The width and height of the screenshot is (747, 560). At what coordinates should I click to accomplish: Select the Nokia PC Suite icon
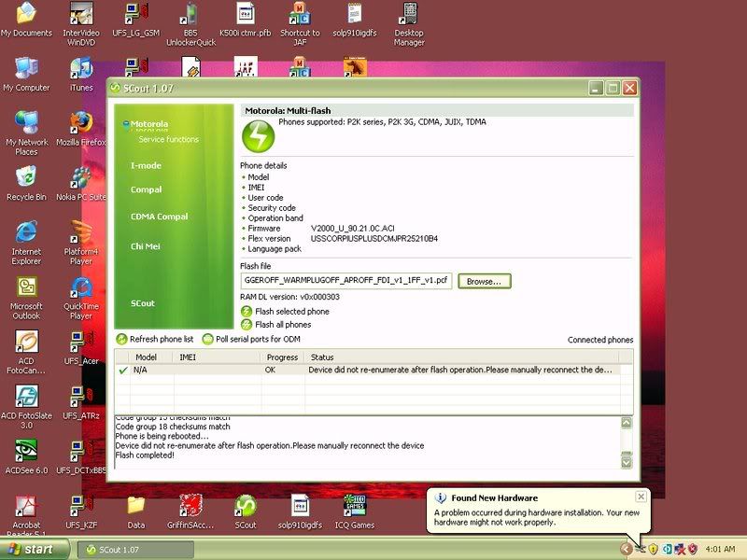[x=81, y=184]
